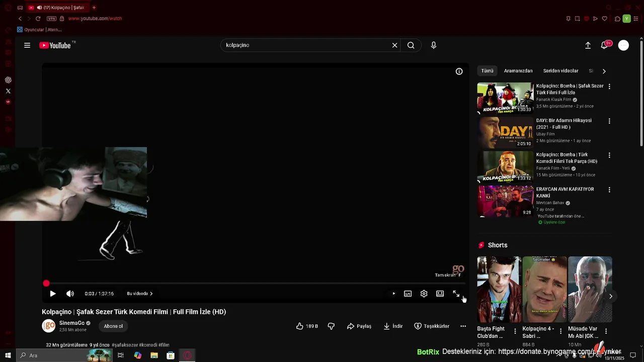This screenshot has height=362, width=644.
Task: Click the red playhead scrubber dot
Action: (x=46, y=284)
